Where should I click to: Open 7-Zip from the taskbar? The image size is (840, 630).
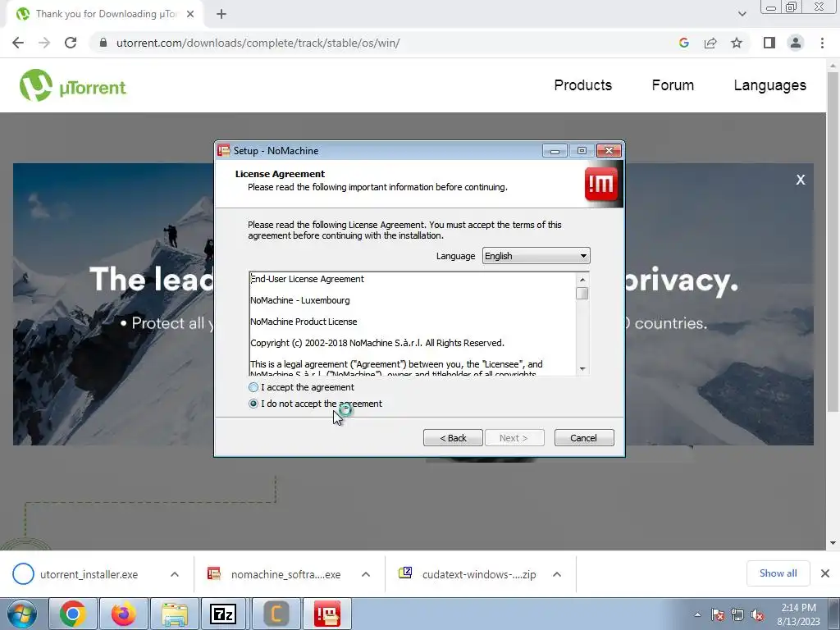[x=223, y=614]
